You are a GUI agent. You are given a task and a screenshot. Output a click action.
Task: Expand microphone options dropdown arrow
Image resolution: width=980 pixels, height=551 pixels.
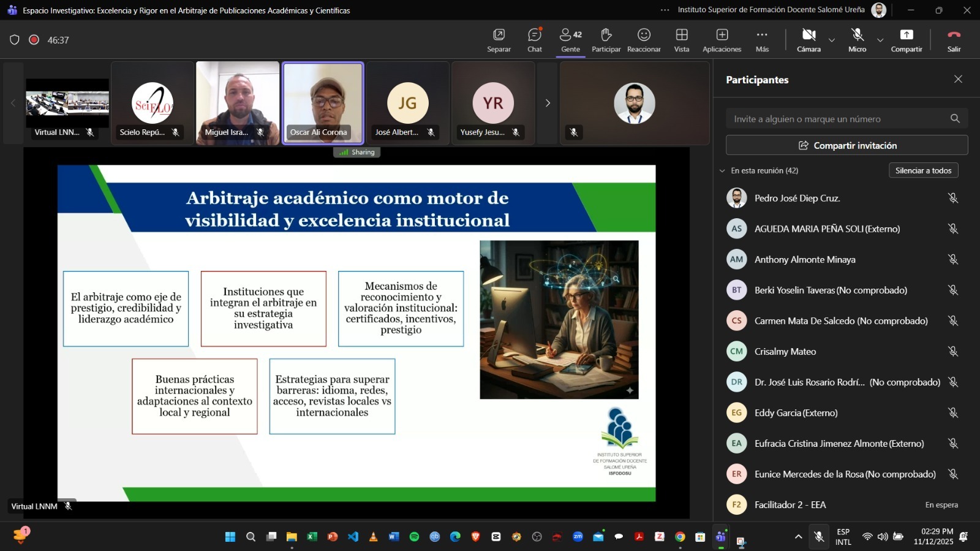[880, 40]
